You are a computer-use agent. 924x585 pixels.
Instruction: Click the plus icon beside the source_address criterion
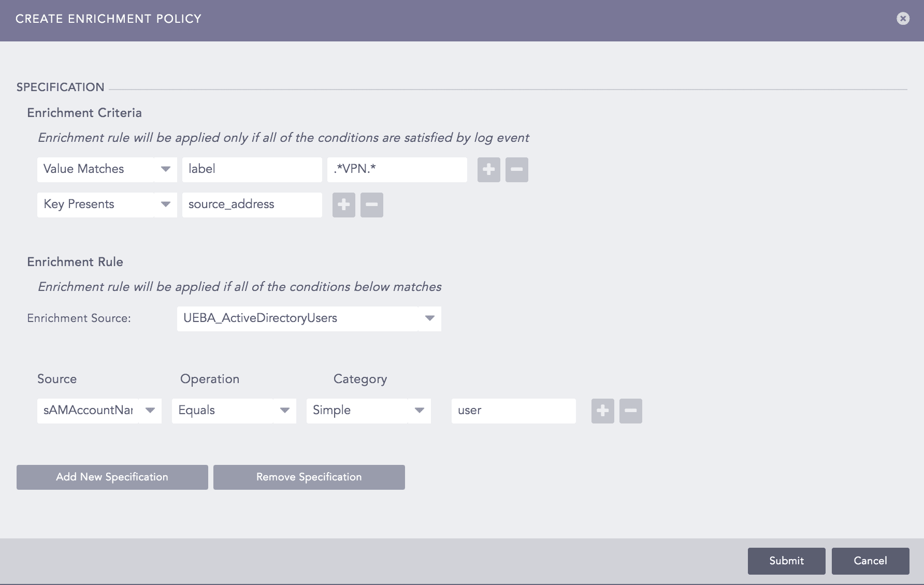click(343, 204)
